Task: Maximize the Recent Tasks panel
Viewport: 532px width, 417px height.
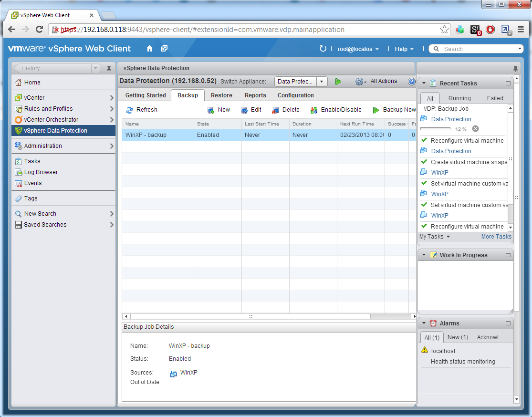Action: click(508, 83)
